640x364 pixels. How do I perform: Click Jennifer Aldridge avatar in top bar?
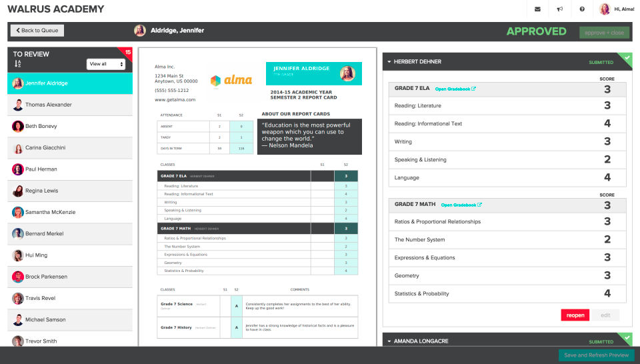140,30
